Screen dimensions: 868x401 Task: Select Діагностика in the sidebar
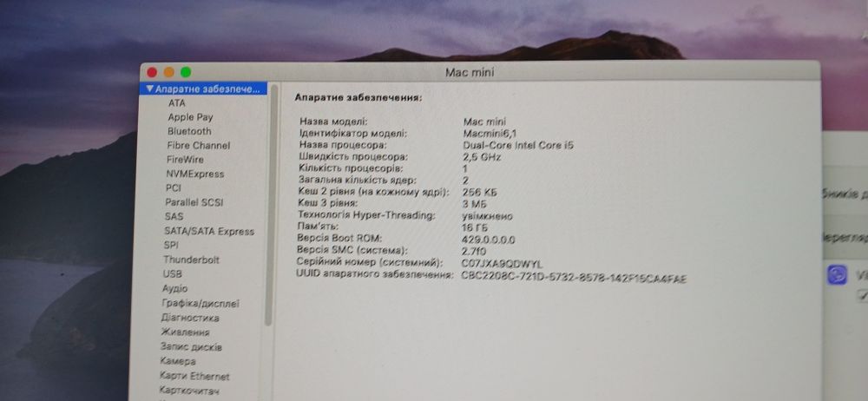(190, 318)
